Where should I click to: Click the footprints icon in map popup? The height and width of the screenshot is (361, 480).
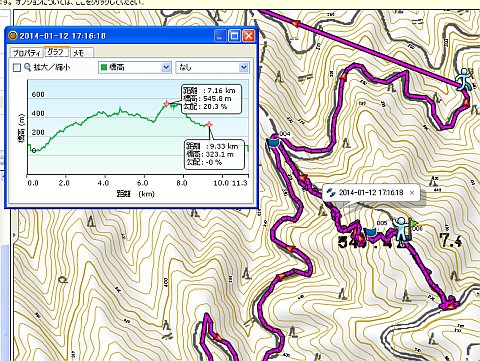tap(331, 192)
